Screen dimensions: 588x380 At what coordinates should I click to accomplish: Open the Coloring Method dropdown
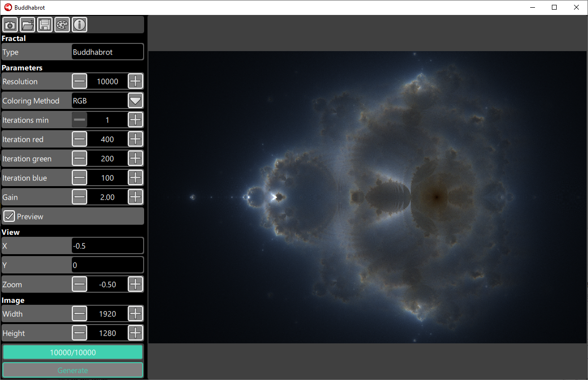(135, 100)
